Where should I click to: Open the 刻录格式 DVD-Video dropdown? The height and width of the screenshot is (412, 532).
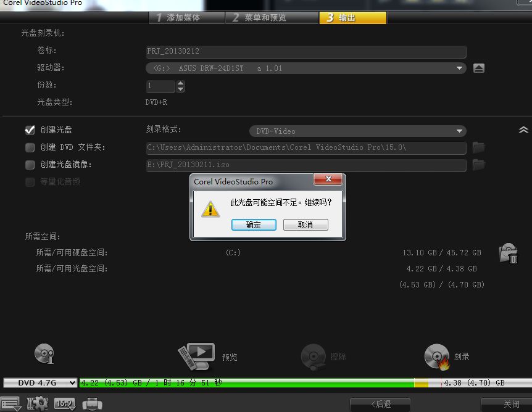pyautogui.click(x=357, y=131)
